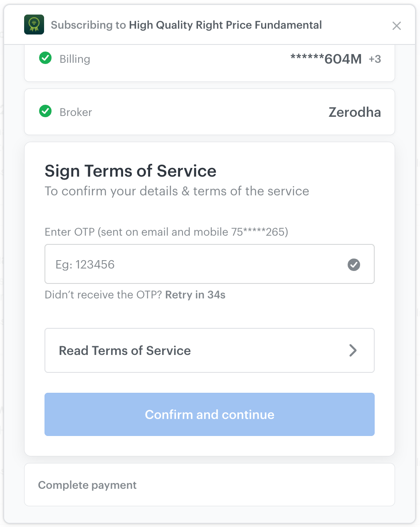Click the grey tick icon in OTP field
This screenshot has height=527, width=420.
[x=354, y=264]
